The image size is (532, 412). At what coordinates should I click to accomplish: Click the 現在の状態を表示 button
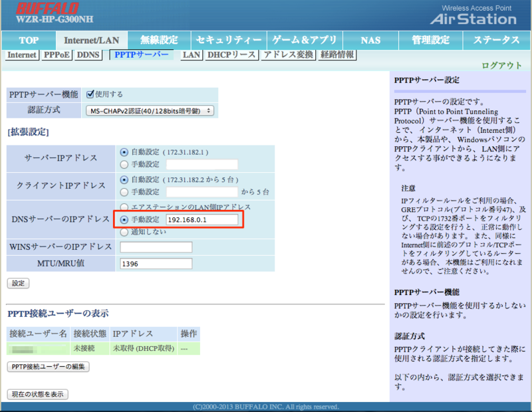pyautogui.click(x=38, y=394)
